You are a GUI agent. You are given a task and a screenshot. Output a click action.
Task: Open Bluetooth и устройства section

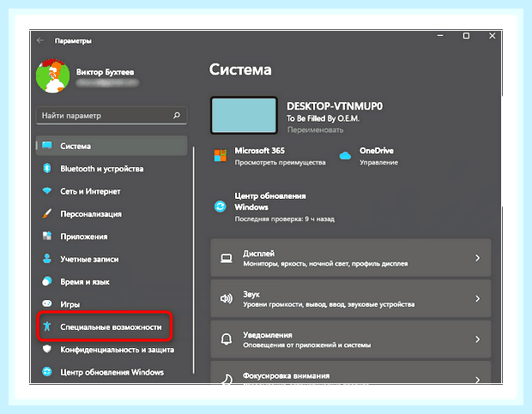102,169
